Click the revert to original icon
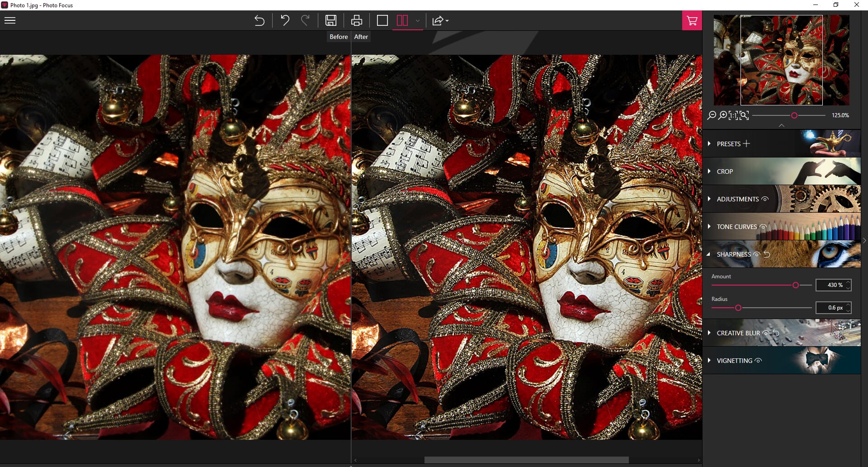 259,20
